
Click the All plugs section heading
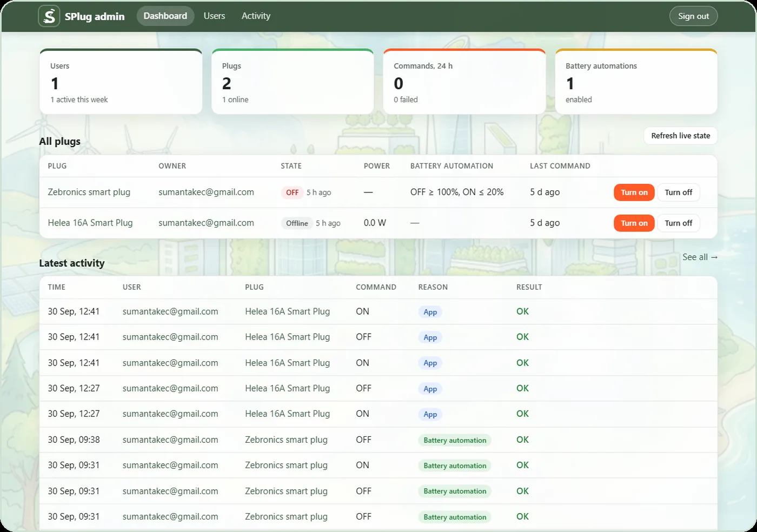click(x=59, y=142)
